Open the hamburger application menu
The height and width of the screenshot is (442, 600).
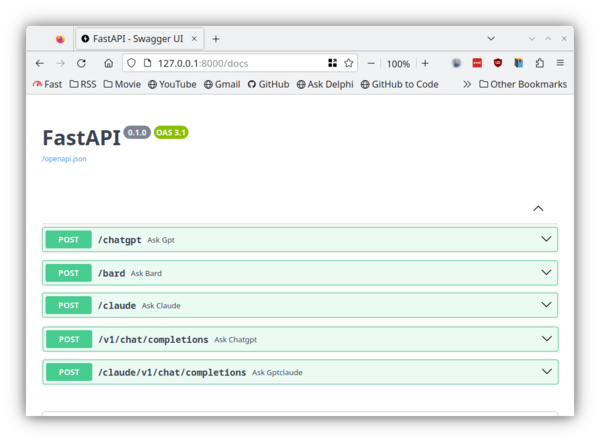tap(560, 63)
